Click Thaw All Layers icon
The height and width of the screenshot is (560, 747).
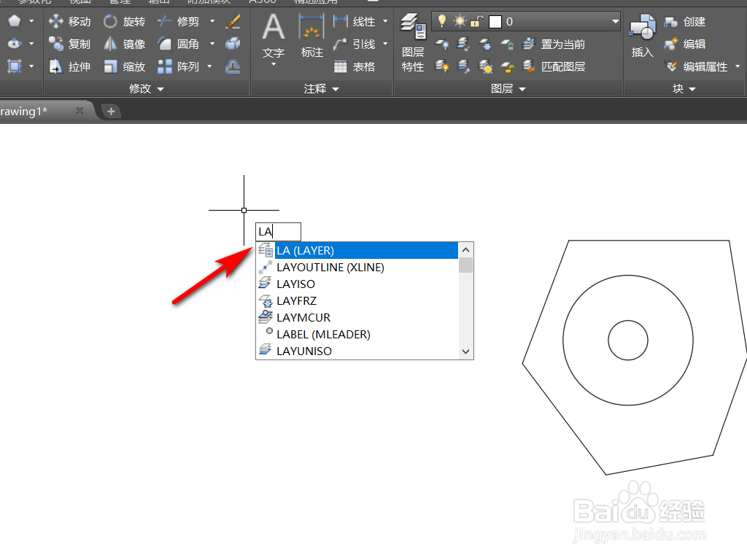point(485,66)
